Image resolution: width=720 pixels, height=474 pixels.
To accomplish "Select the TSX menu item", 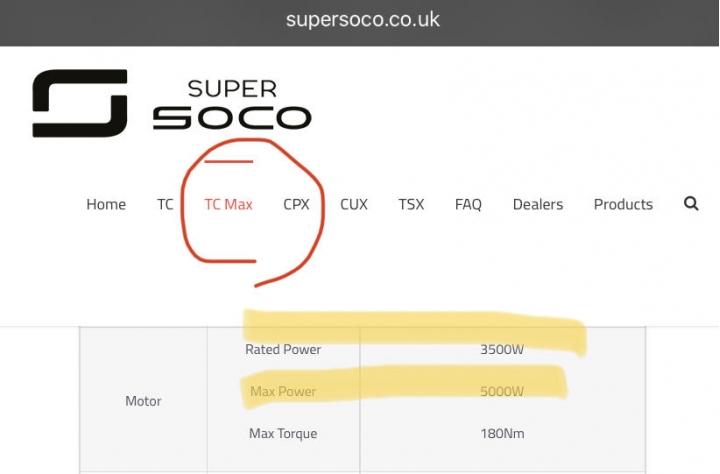I will click(411, 204).
